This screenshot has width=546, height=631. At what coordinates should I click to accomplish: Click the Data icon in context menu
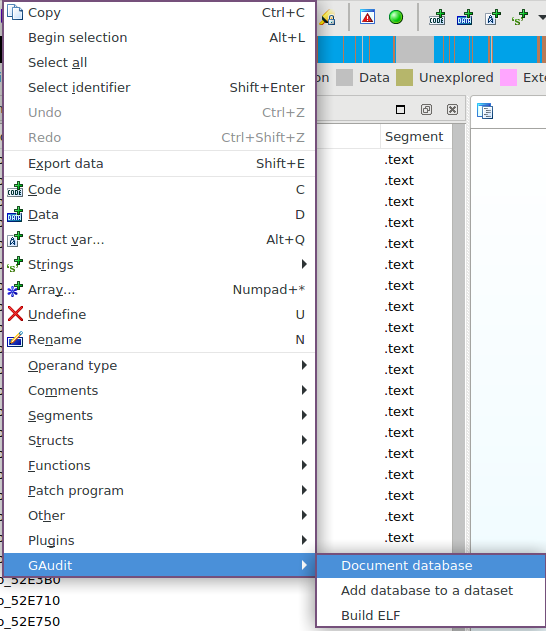[x=15, y=214]
